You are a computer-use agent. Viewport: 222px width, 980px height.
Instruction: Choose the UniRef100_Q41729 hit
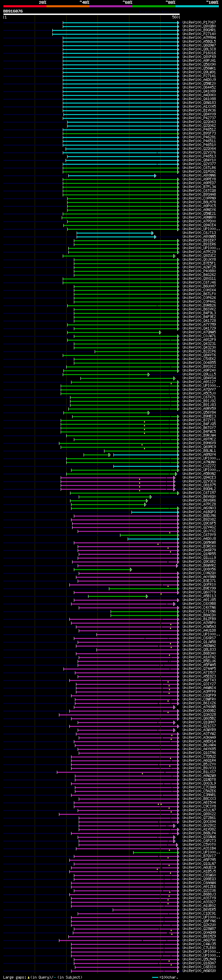click(199, 328)
